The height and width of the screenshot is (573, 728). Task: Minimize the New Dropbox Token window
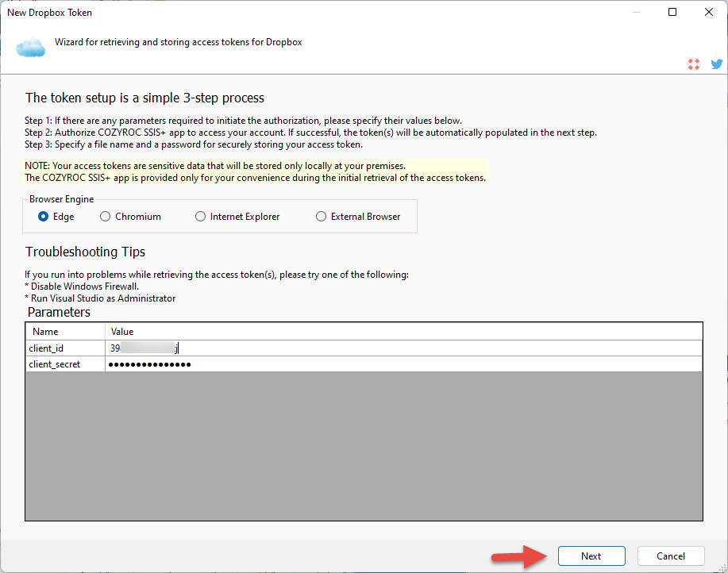(637, 12)
